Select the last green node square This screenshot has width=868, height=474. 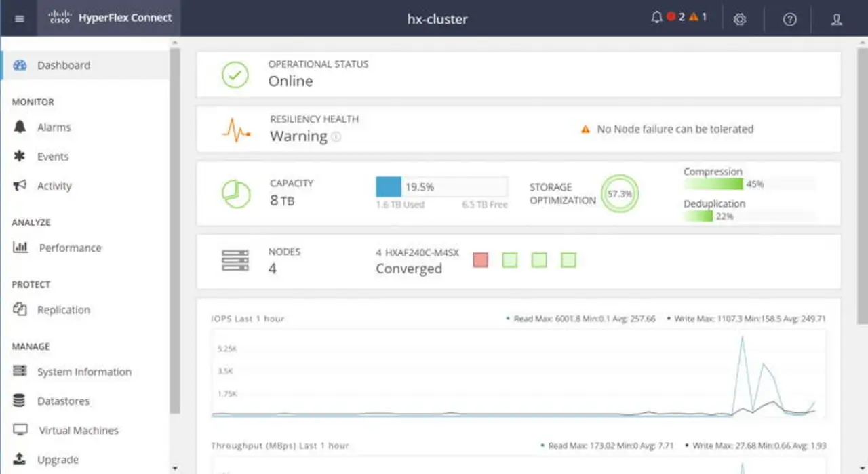pos(569,260)
